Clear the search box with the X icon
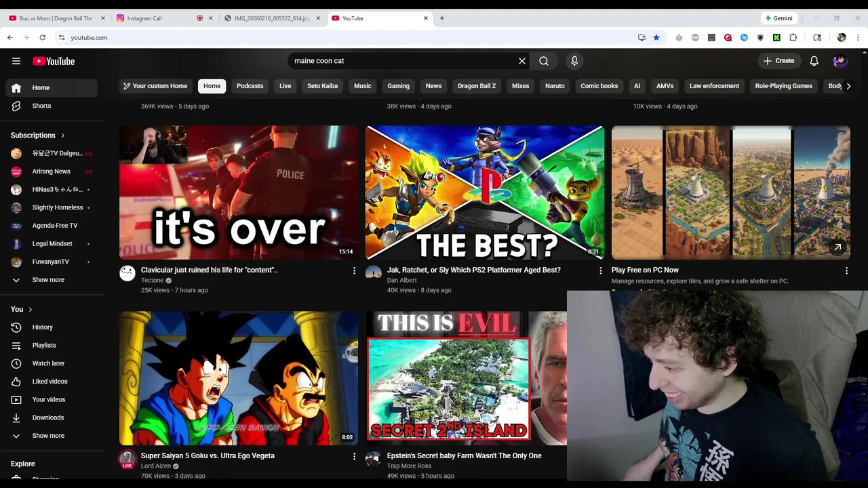 pyautogui.click(x=522, y=61)
